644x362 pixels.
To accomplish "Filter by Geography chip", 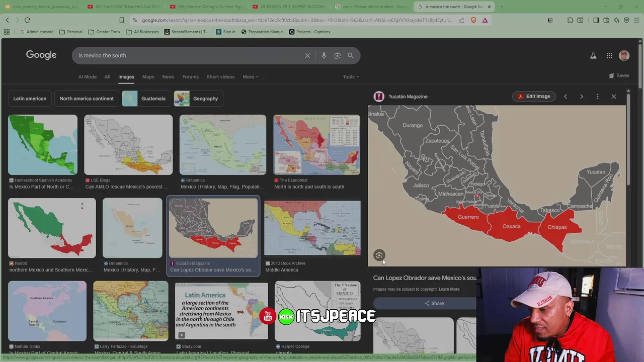I will (x=198, y=99).
